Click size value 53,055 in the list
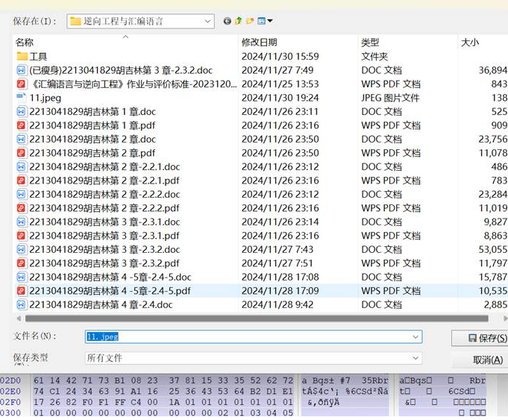This screenshot has width=508, height=420. [x=493, y=249]
